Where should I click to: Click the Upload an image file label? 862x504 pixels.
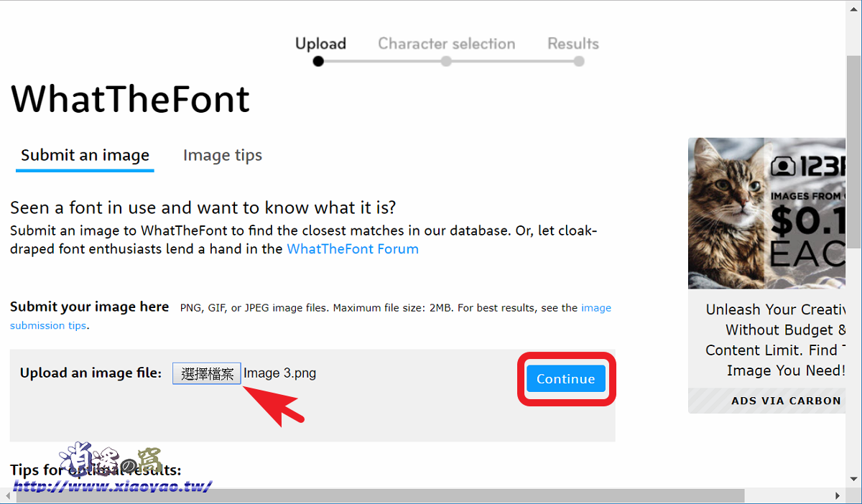[x=91, y=373]
